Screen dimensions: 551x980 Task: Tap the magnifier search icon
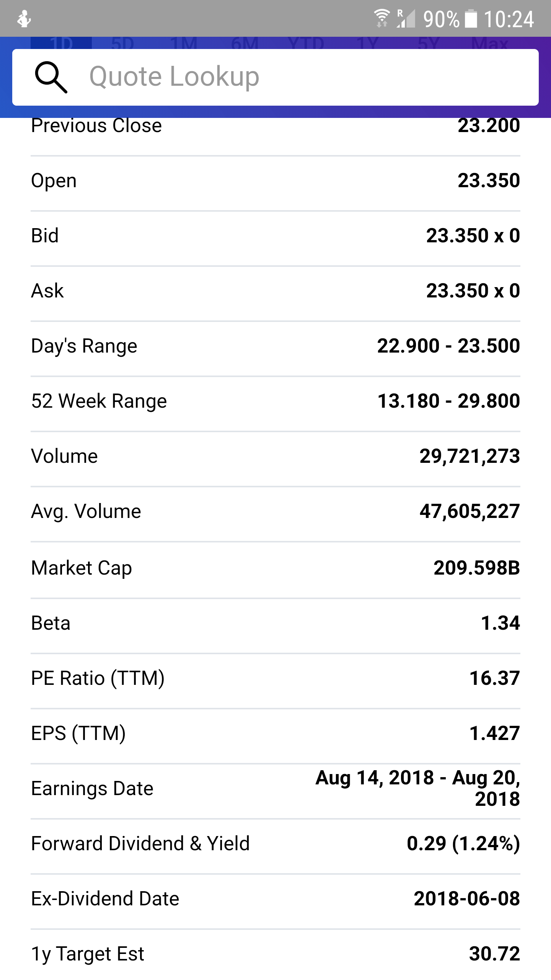coord(51,78)
